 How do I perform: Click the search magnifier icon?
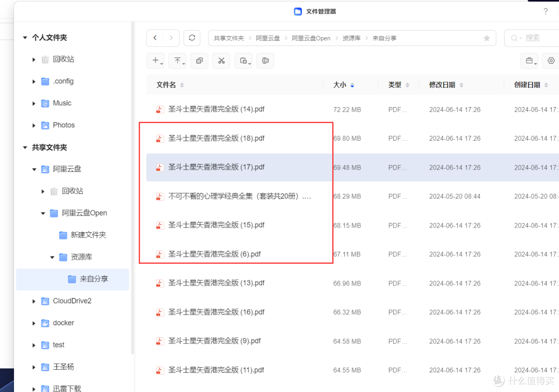pyautogui.click(x=514, y=38)
